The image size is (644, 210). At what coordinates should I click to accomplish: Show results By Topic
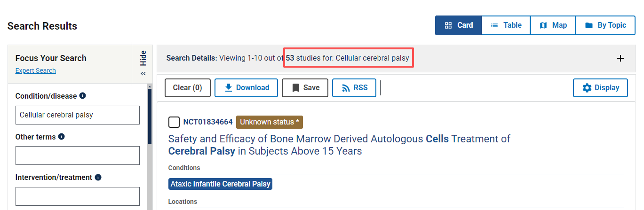(x=605, y=25)
